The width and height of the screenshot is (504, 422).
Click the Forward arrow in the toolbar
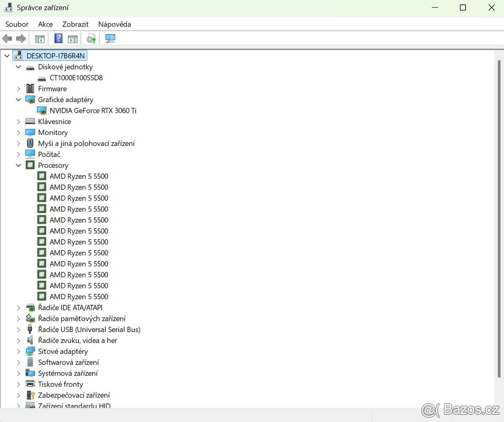21,39
